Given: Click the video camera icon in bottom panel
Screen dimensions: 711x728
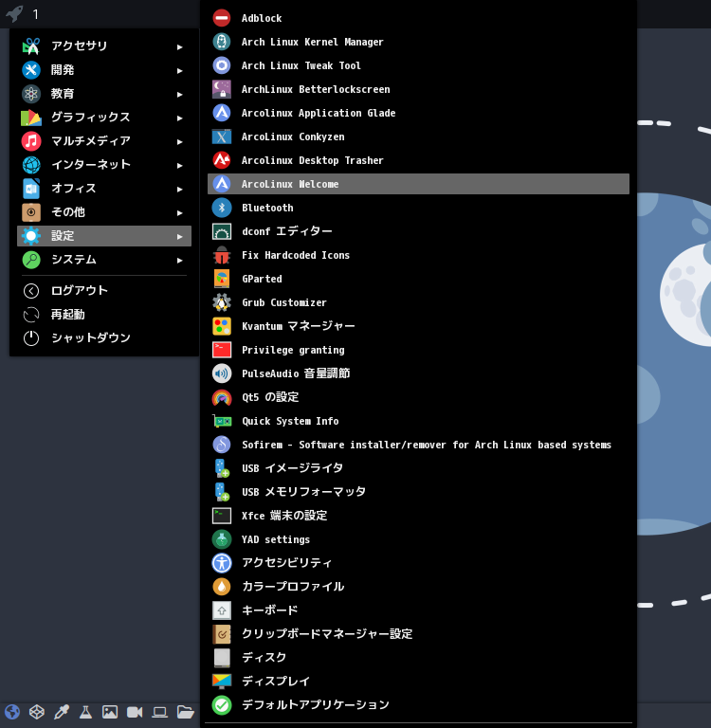Looking at the screenshot, I should [x=135, y=712].
